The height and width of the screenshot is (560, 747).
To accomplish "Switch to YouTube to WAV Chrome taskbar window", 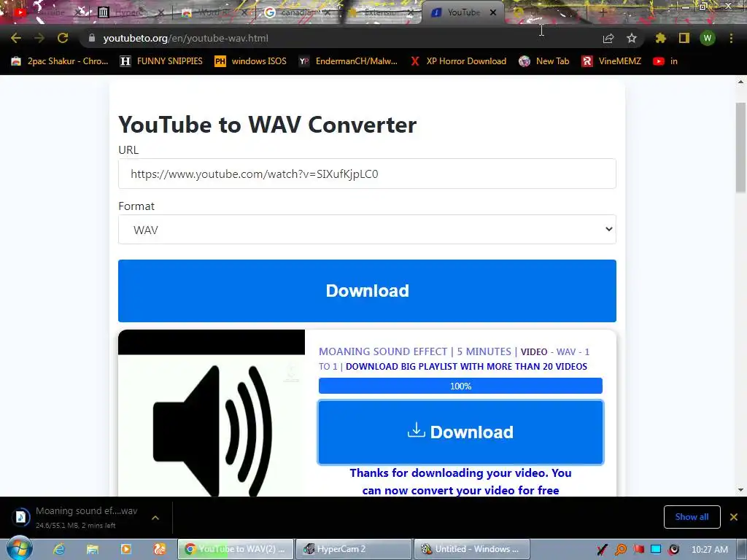I will point(236,549).
